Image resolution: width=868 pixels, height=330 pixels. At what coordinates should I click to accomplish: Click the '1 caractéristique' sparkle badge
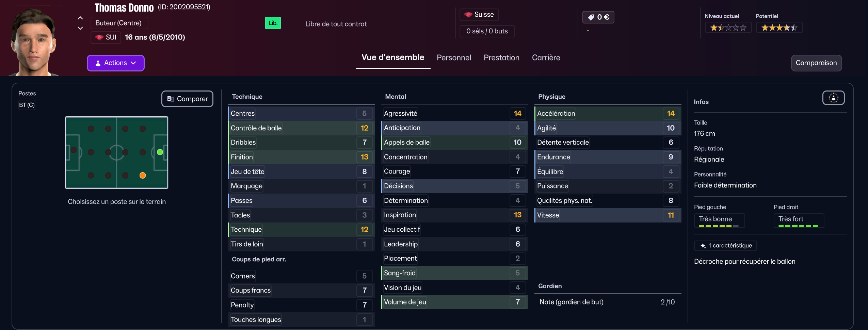point(725,246)
